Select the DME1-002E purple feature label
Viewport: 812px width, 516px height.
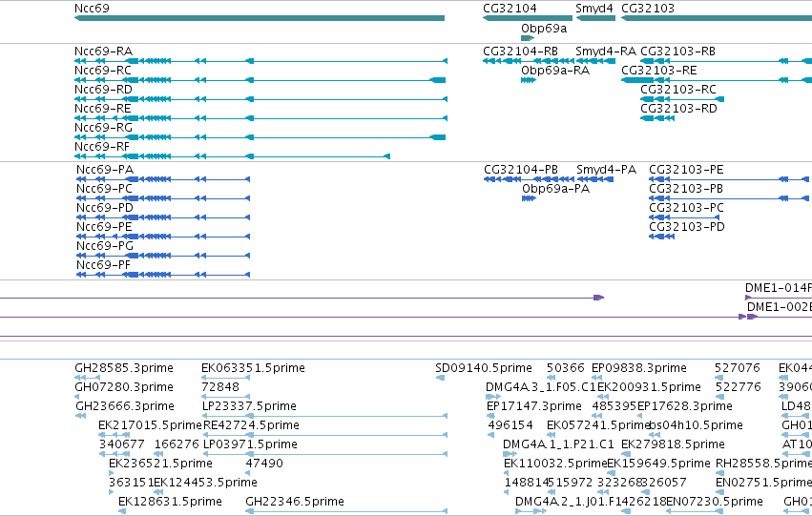tap(779, 307)
